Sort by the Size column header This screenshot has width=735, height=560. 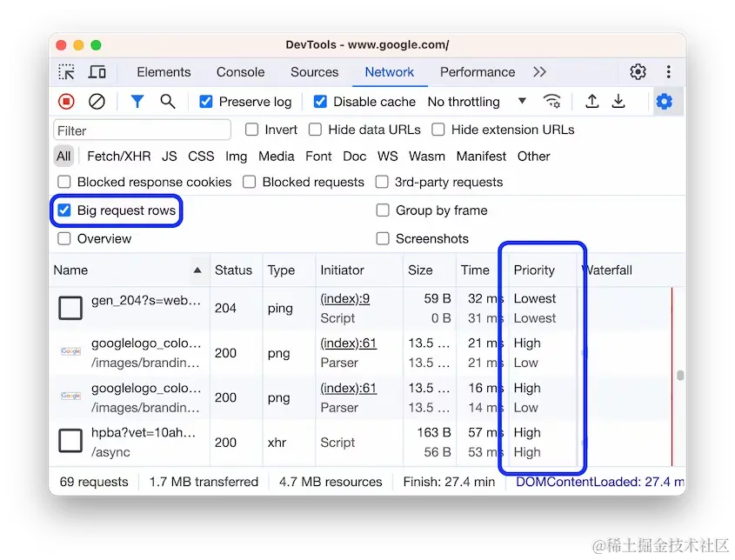[x=430, y=270]
